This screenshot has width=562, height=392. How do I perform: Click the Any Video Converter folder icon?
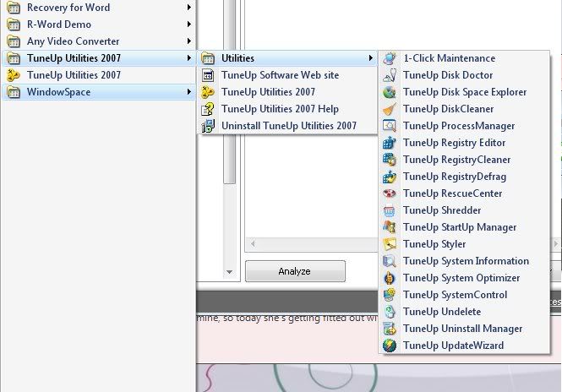(14, 41)
